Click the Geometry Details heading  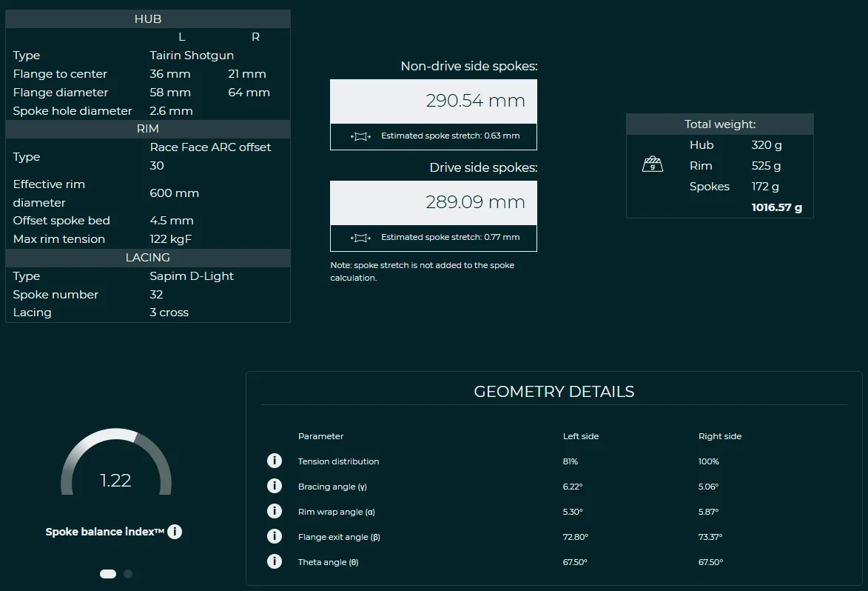(x=554, y=392)
